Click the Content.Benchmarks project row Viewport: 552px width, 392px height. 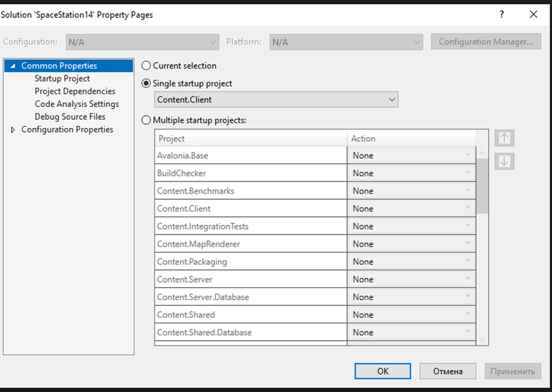(250, 191)
